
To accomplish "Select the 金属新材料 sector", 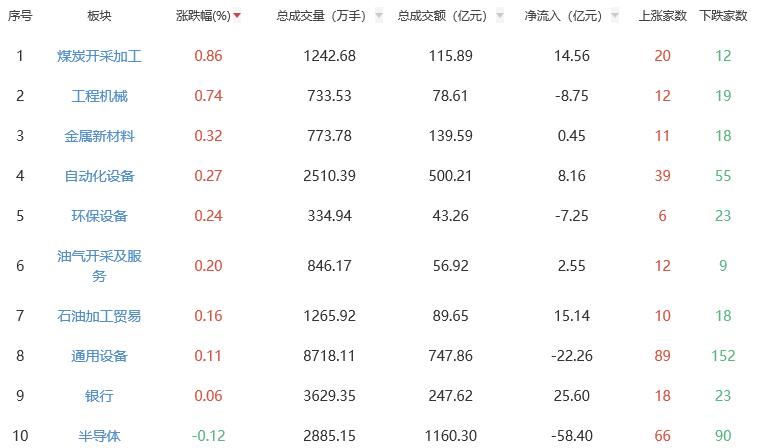I will 99,136.
